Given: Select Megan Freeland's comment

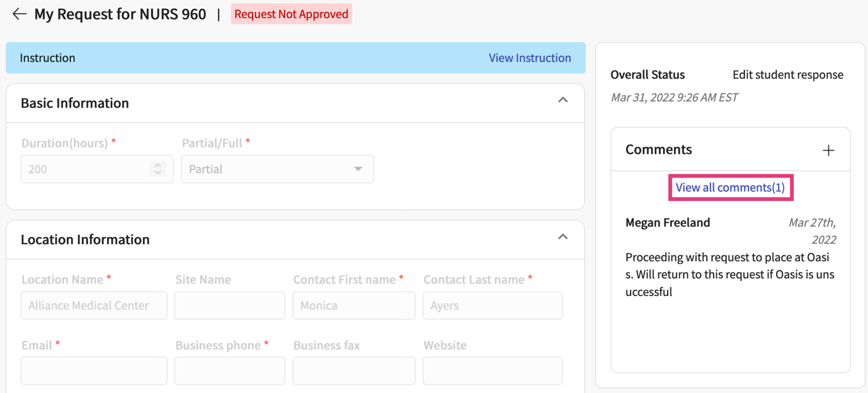Looking at the screenshot, I should point(667,222).
